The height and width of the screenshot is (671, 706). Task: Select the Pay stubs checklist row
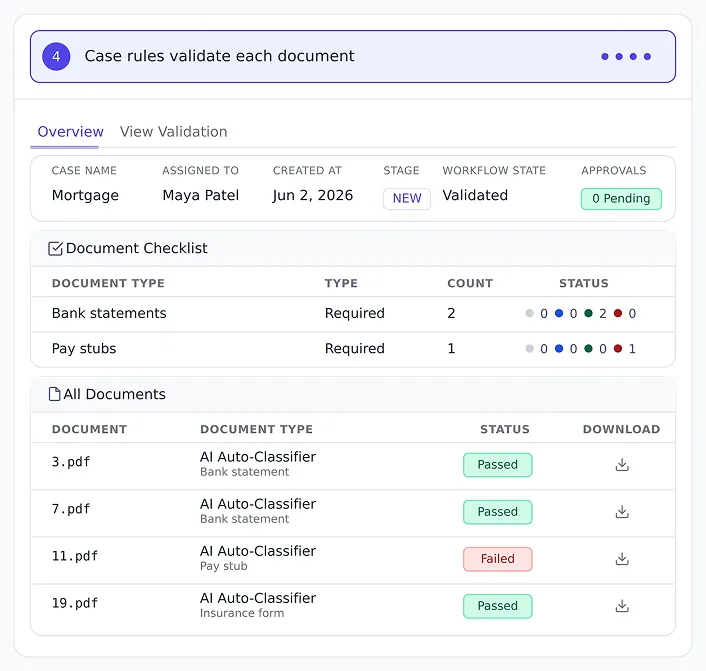[353, 349]
